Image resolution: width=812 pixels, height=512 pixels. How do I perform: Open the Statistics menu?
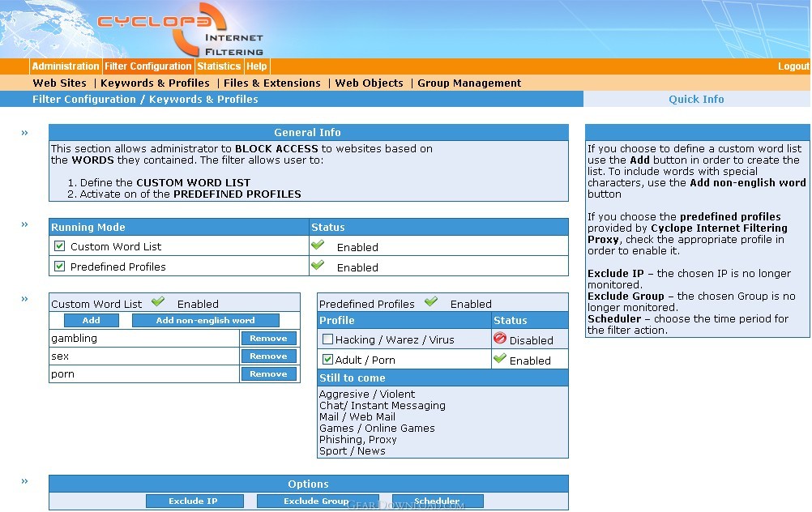(x=219, y=66)
